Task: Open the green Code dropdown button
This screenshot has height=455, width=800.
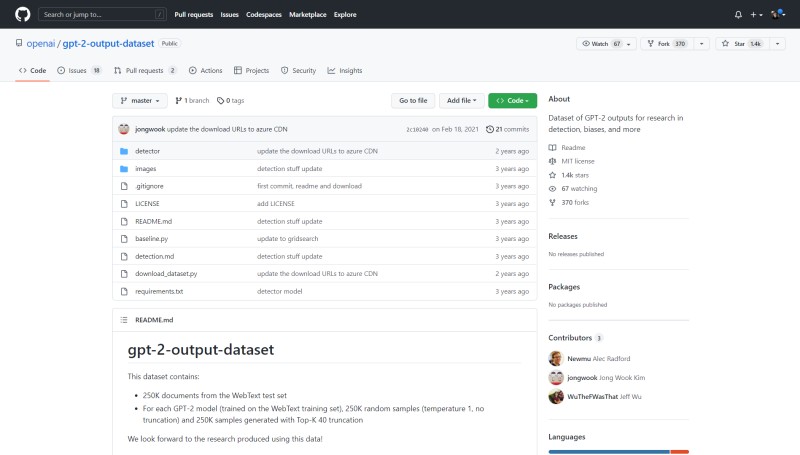Action: coord(512,100)
